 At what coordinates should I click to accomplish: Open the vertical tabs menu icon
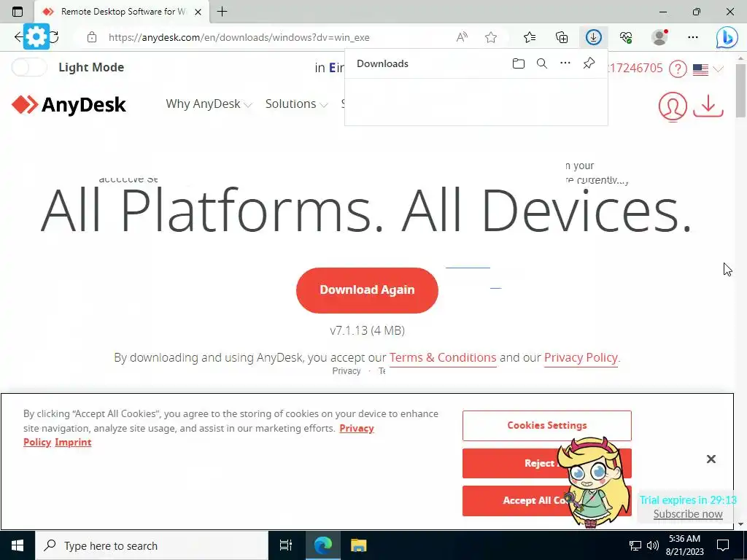click(18, 12)
